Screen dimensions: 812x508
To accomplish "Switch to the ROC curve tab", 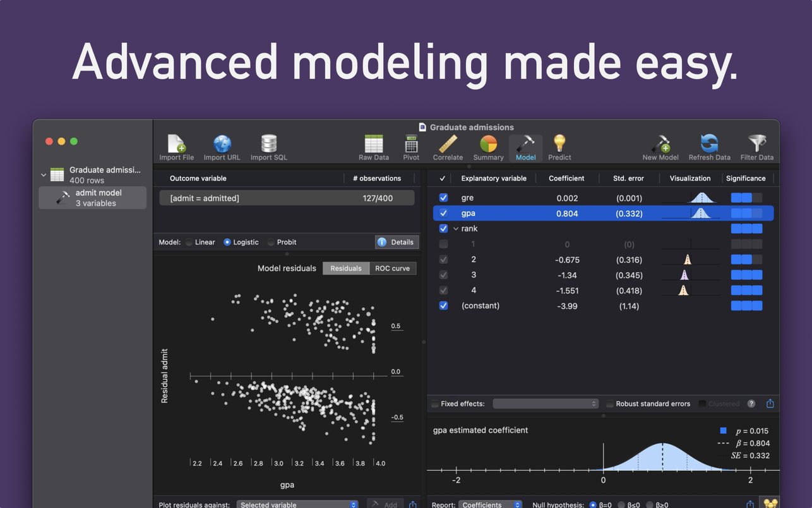I will 392,269.
